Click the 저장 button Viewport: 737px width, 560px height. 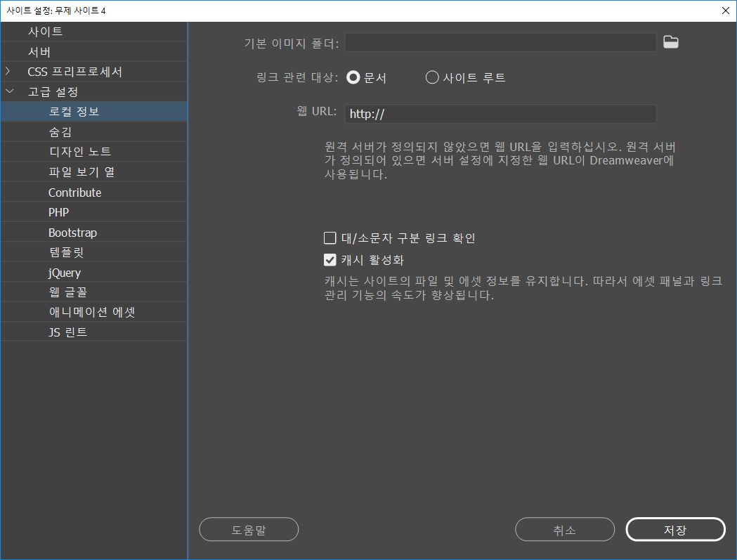pyautogui.click(x=674, y=529)
